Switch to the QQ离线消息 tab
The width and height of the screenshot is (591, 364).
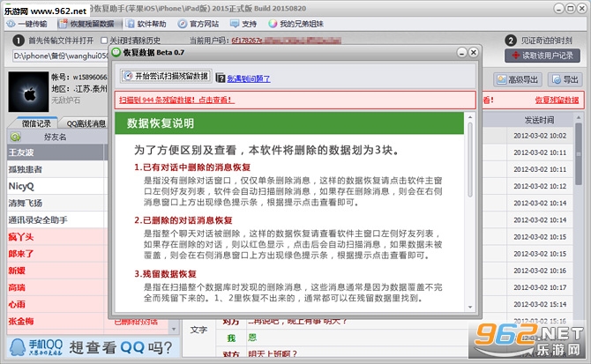pos(86,123)
